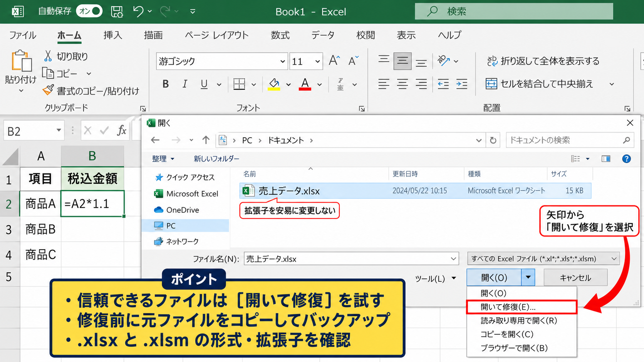Click the align right icon

pyautogui.click(x=421, y=84)
